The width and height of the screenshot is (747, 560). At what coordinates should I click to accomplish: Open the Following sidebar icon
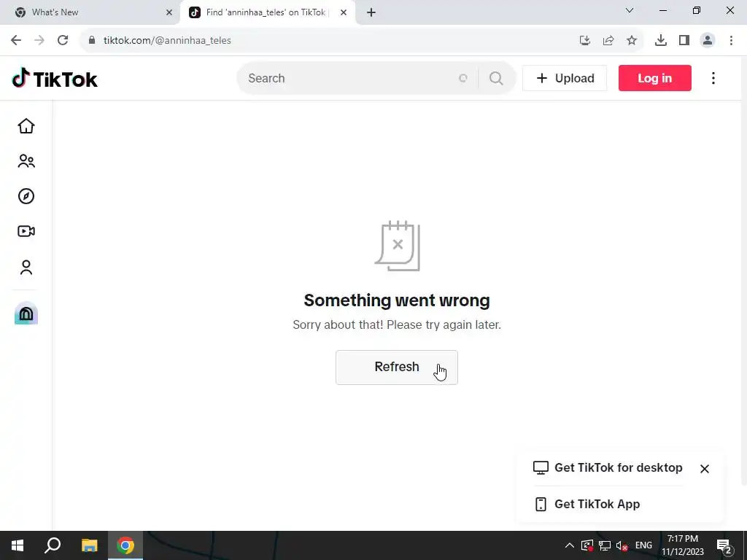pos(26,161)
